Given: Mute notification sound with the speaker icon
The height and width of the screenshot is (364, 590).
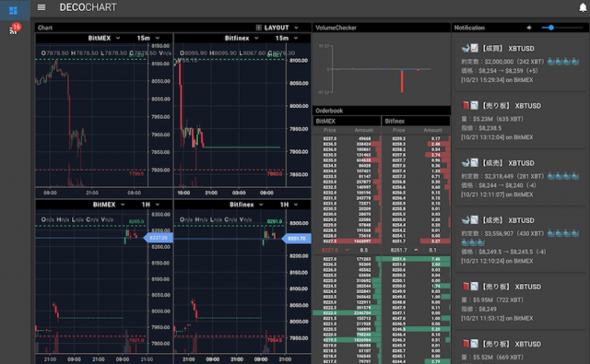Looking at the screenshot, I should coord(529,28).
